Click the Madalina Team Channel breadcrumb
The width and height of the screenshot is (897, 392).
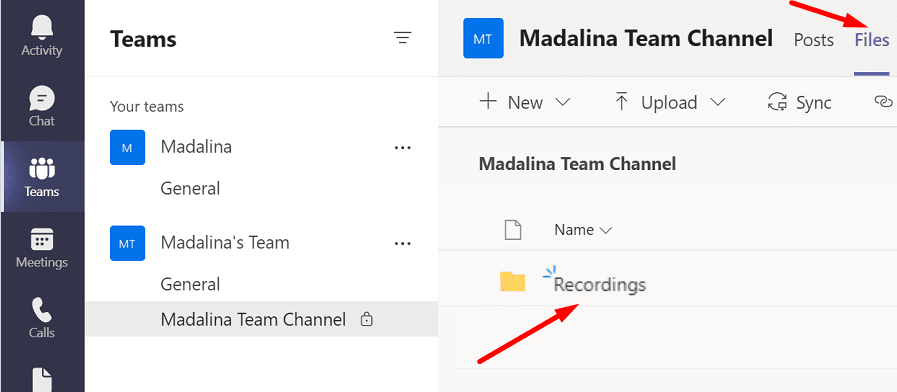coord(577,164)
